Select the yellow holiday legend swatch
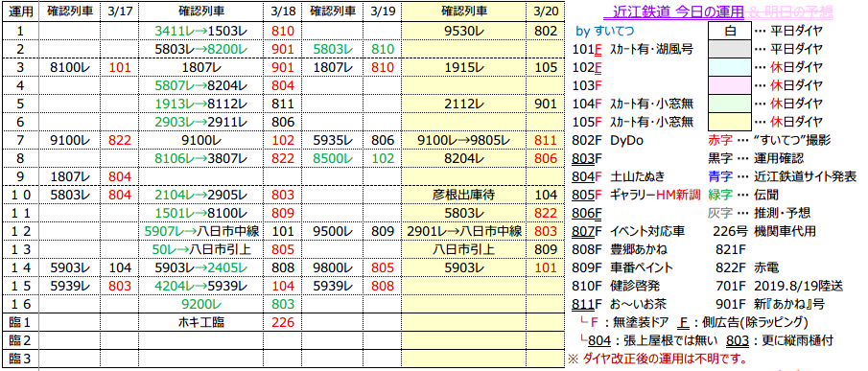The width and height of the screenshot is (868, 371). (730, 122)
